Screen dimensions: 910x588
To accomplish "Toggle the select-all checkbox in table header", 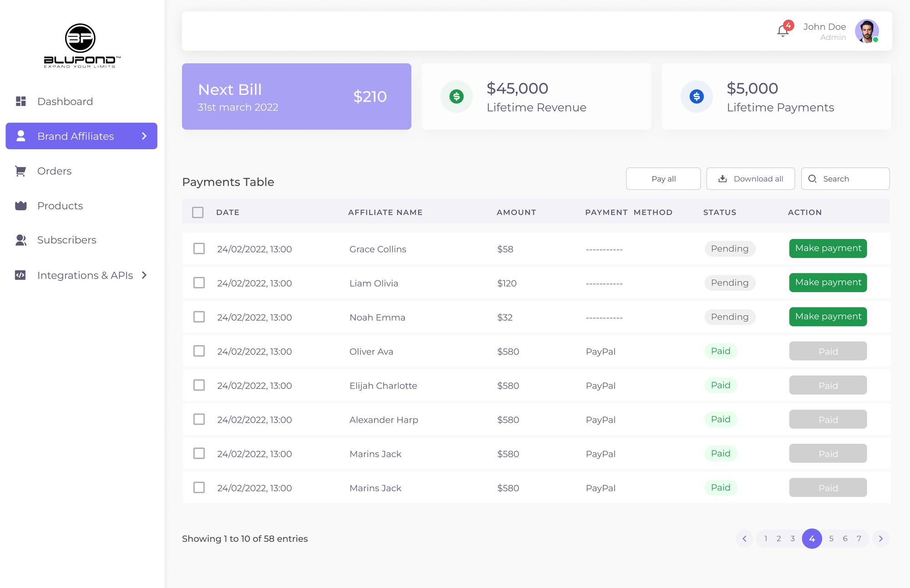I will click(x=198, y=213).
